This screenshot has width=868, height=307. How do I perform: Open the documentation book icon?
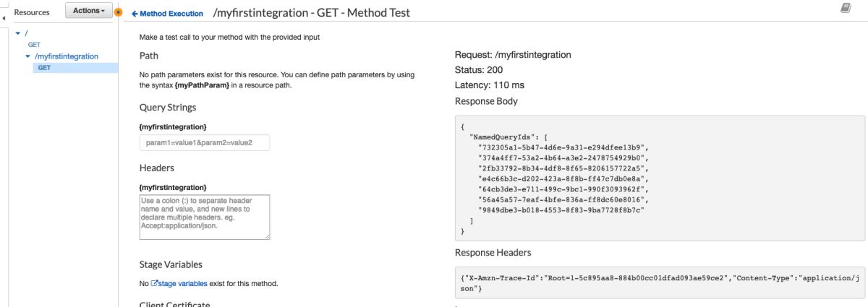pos(846,8)
